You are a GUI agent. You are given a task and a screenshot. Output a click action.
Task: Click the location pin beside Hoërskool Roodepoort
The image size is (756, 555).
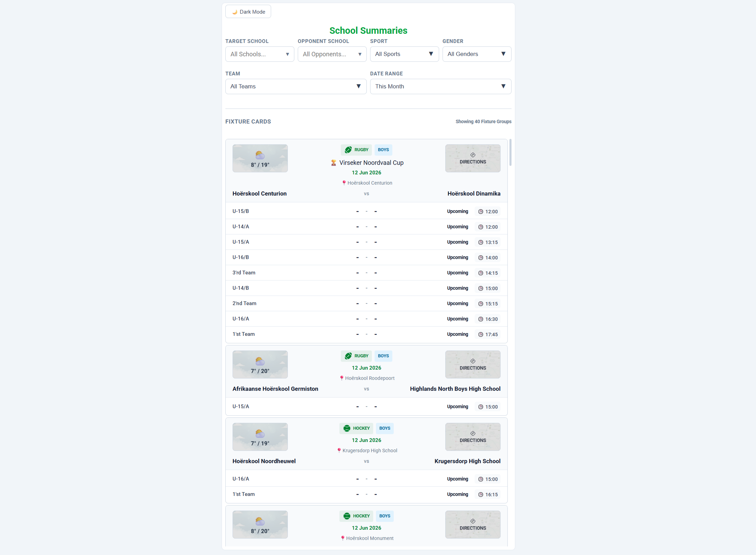[341, 378]
